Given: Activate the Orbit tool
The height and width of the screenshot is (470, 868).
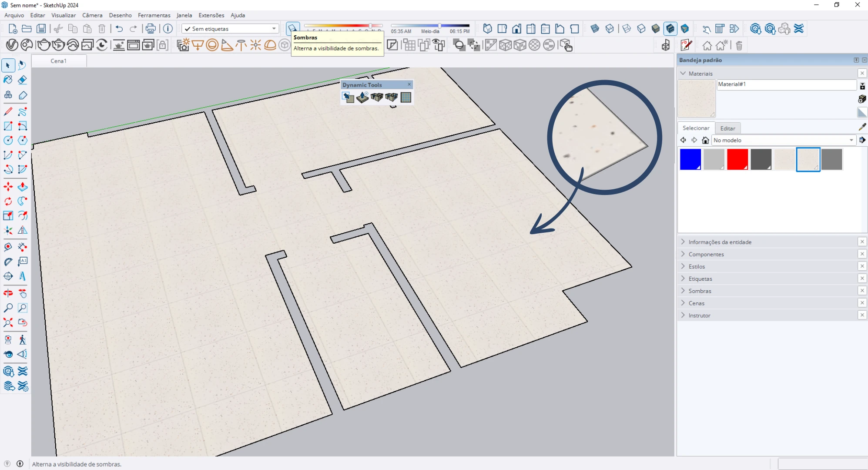Looking at the screenshot, I should point(8,293).
